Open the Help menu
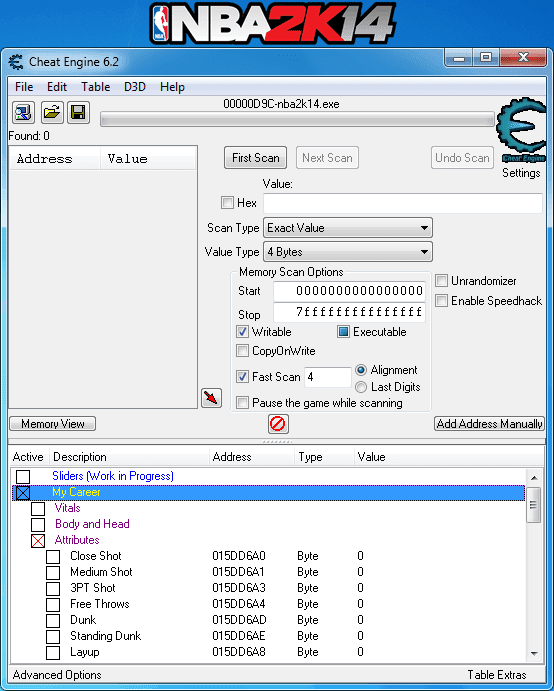The height and width of the screenshot is (691, 554). point(172,87)
